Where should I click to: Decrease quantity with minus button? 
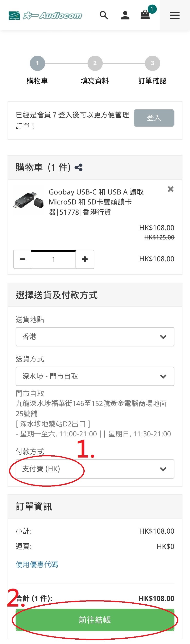(23, 259)
